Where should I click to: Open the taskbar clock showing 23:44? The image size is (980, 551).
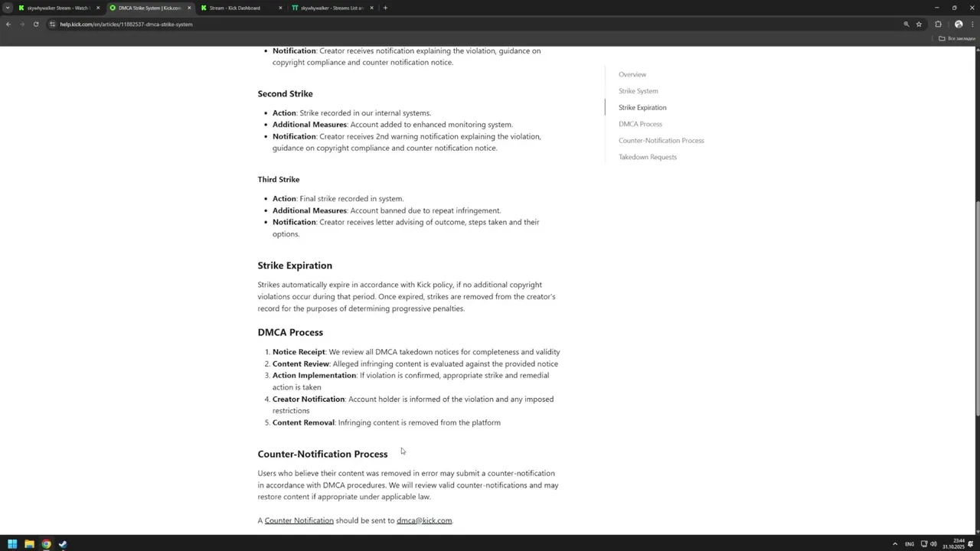[x=955, y=544]
